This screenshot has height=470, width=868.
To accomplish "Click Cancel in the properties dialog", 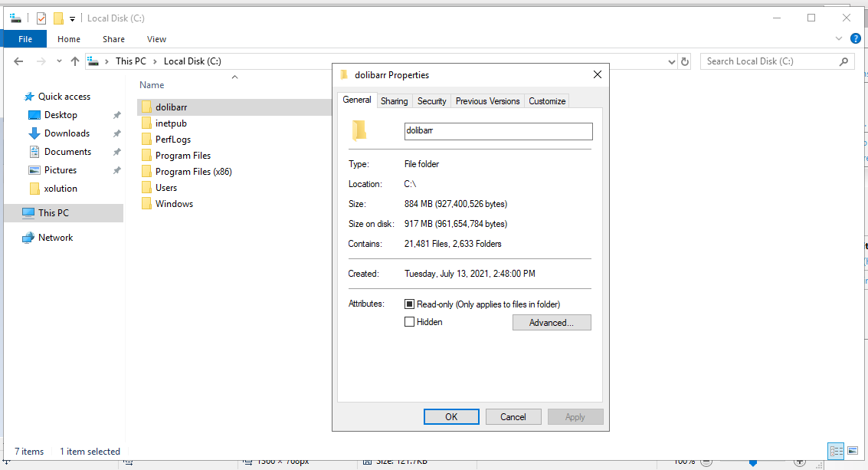I will click(513, 417).
